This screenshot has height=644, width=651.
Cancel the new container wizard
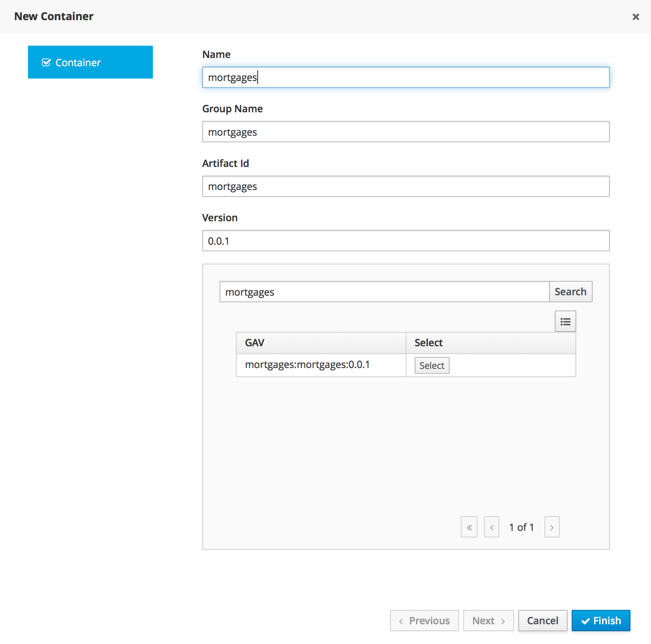tap(542, 621)
